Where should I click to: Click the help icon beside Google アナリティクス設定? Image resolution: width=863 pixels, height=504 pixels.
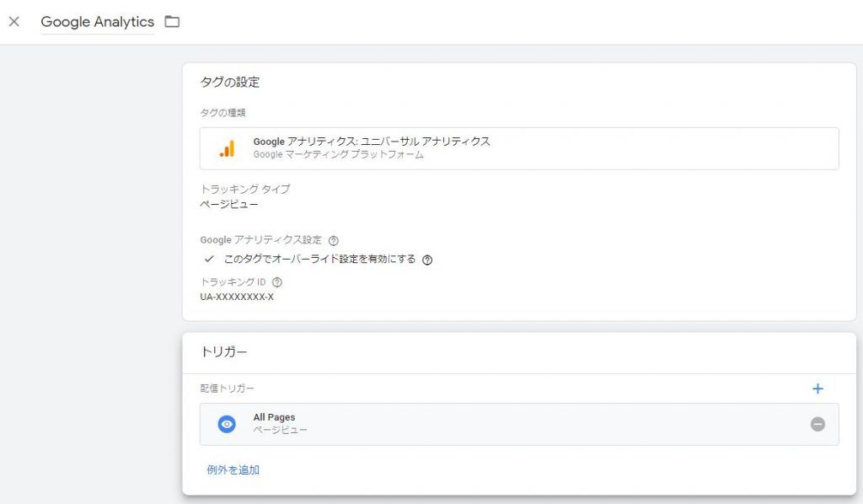[x=332, y=239]
